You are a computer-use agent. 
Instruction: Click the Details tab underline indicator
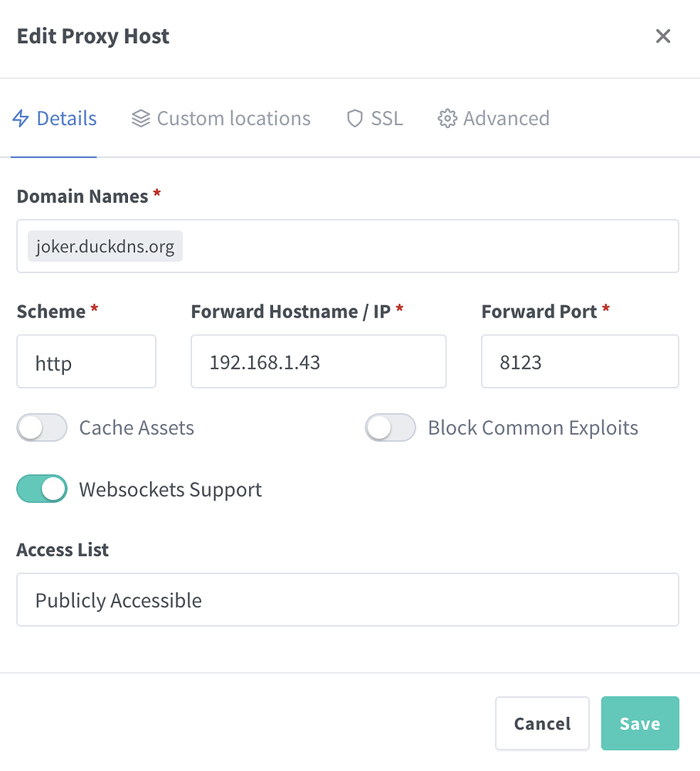click(x=53, y=157)
